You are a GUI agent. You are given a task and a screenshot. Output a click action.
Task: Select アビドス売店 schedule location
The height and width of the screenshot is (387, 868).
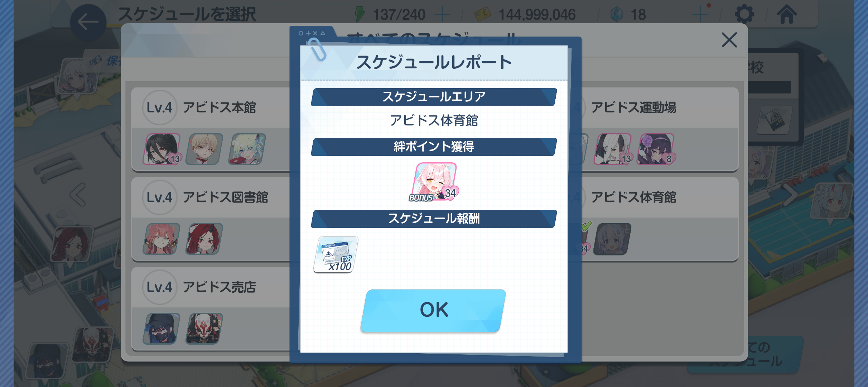click(211, 309)
